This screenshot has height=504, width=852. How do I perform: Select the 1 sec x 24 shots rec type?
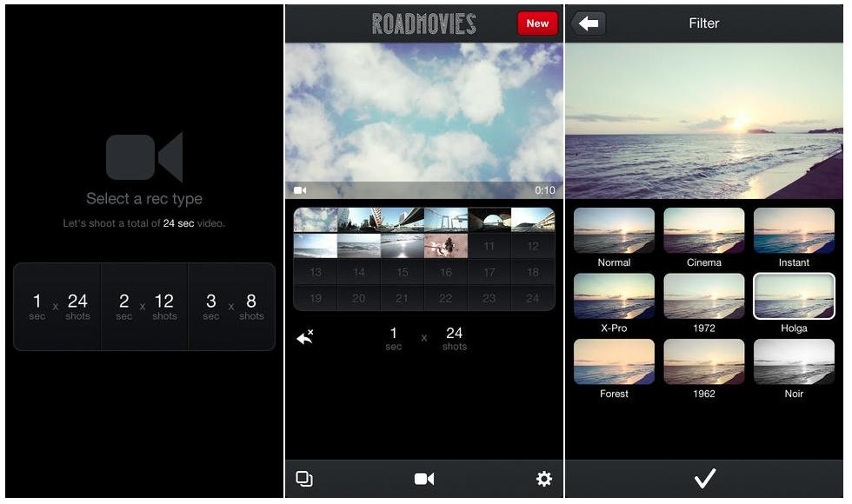(57, 306)
